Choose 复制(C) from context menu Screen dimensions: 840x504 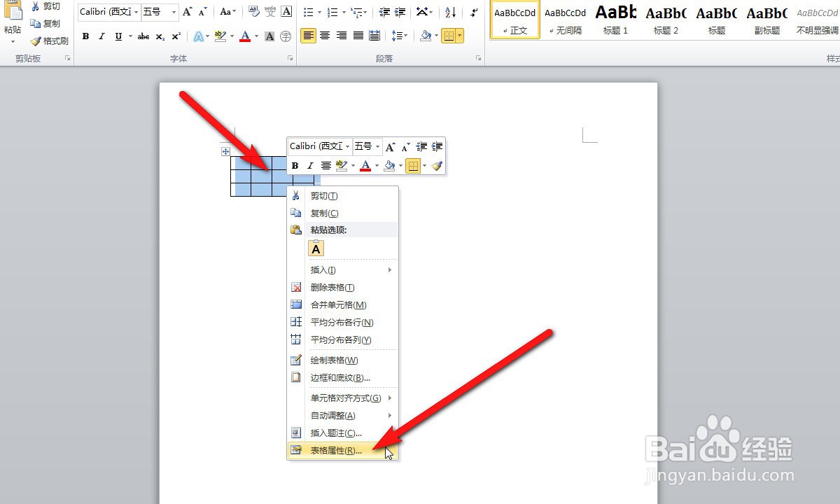click(x=343, y=213)
